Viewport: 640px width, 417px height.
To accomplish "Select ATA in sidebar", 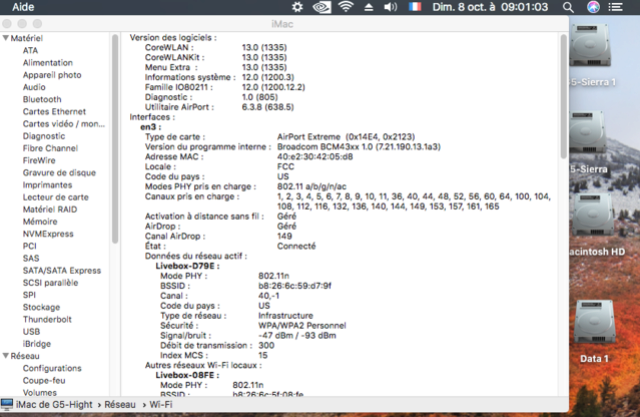I will [x=30, y=50].
